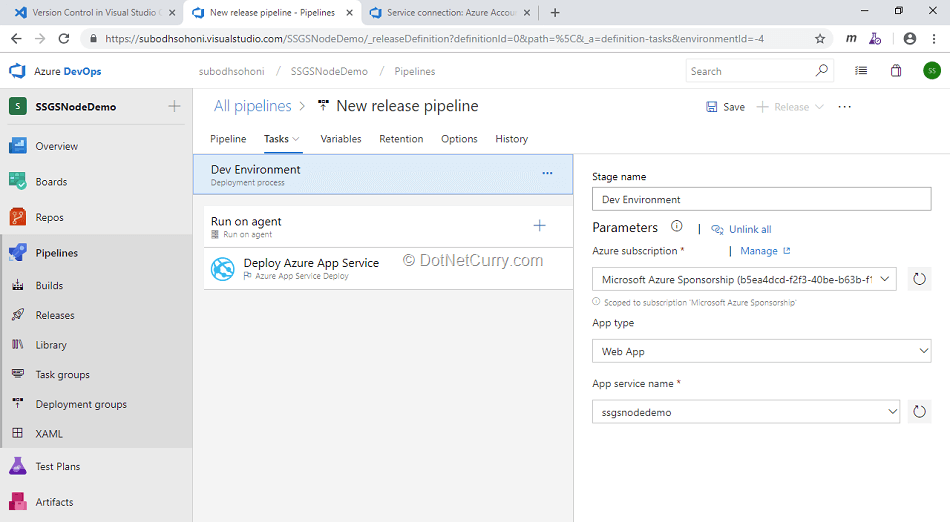
Task: Select Pipelines rocket icon in sidebar
Action: [x=18, y=253]
